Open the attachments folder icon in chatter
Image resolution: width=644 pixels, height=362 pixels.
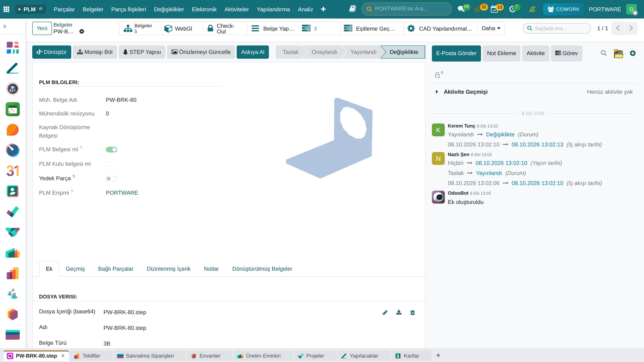618,53
